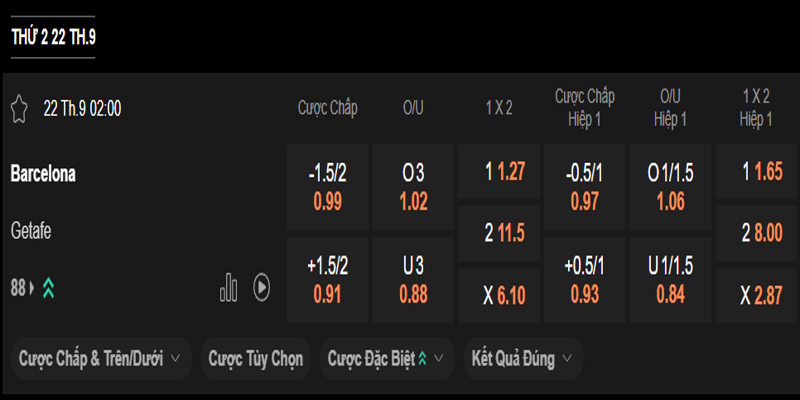This screenshot has width=800, height=400.
Task: Click the 88 additional markets count
Action: [19, 288]
